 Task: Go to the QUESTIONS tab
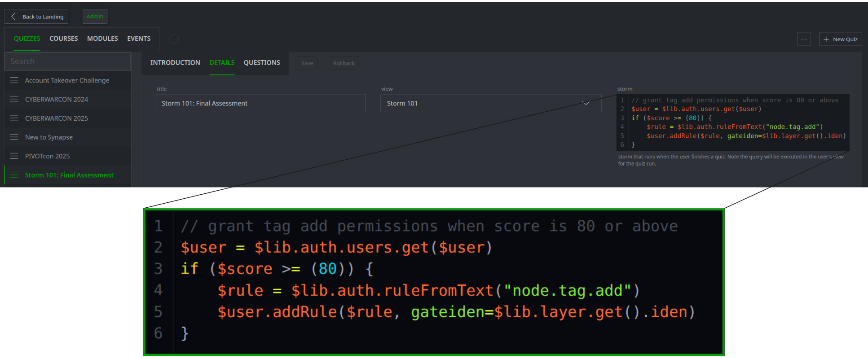262,63
